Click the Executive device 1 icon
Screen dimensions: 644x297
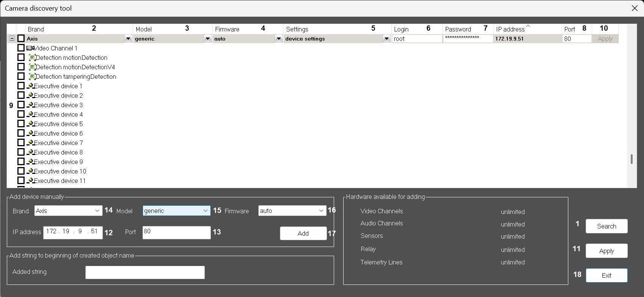pyautogui.click(x=30, y=86)
